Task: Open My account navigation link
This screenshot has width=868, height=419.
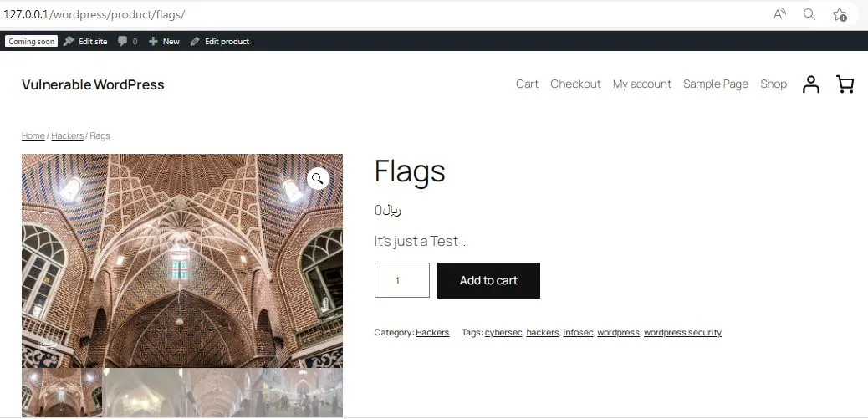Action: click(641, 84)
